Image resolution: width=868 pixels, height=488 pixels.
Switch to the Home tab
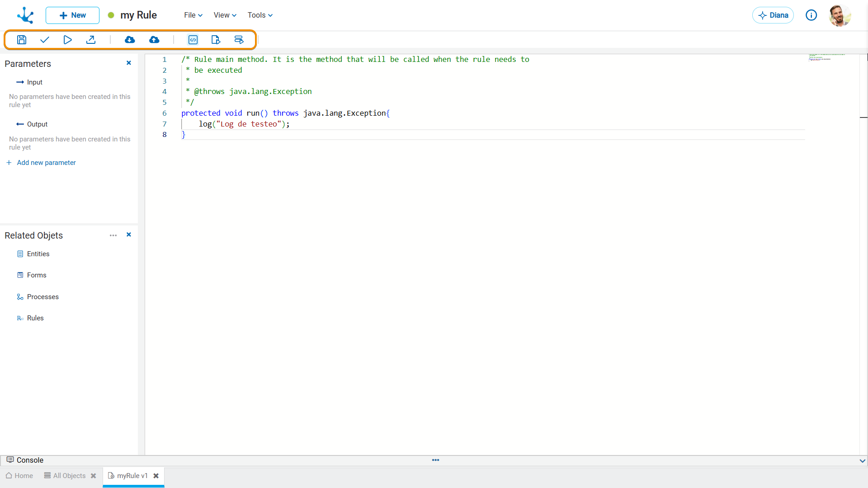coord(19,476)
